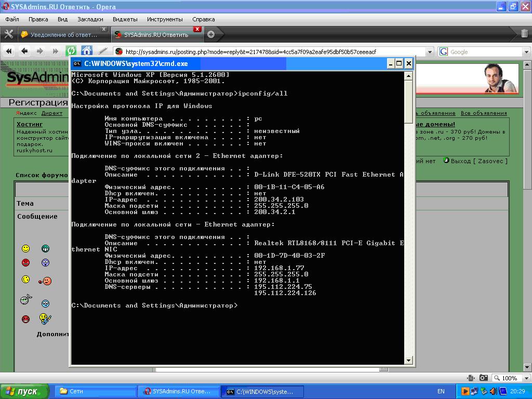Click the camera icon in the status bar
Viewport: 532px width, 399px height.
pos(484,378)
